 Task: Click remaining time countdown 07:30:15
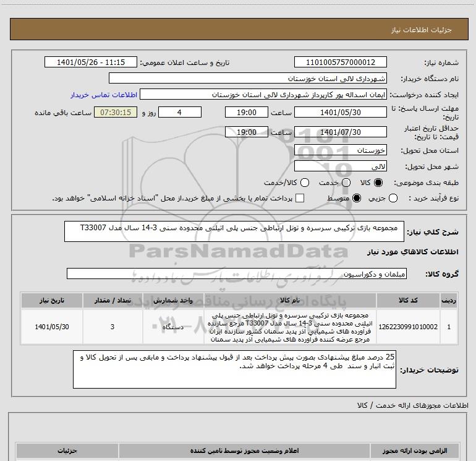(x=116, y=112)
